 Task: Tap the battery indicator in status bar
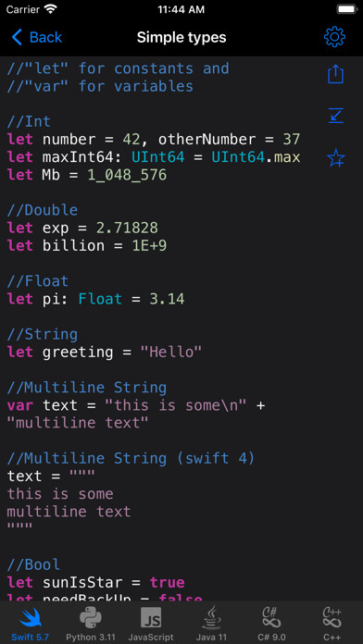pos(347,9)
